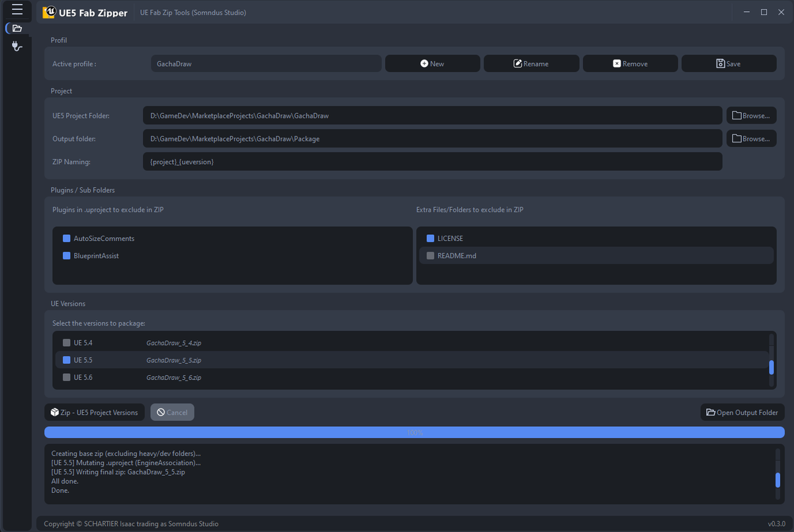Click the Somndus Studio copyright text
Image resolution: width=794 pixels, height=532 pixels.
point(131,523)
